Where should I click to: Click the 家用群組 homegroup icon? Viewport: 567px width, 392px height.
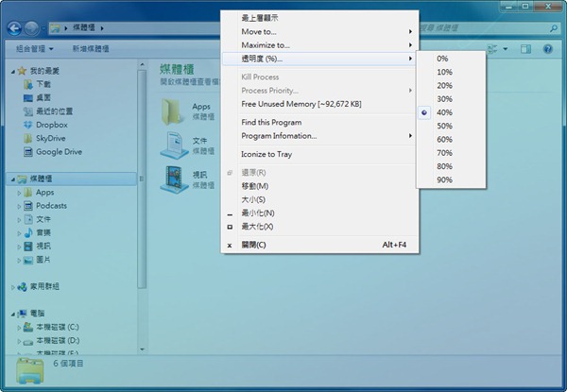[22, 287]
